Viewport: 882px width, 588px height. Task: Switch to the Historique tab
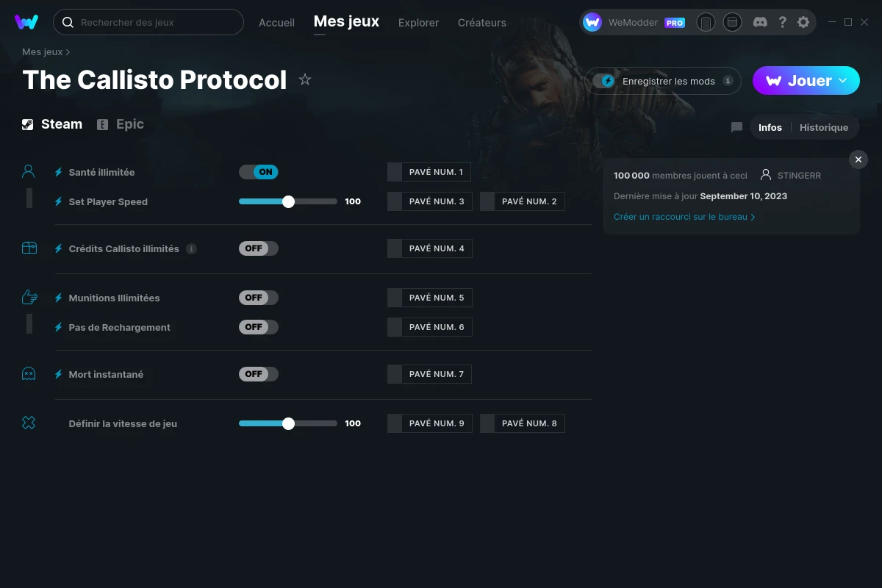[x=824, y=127]
